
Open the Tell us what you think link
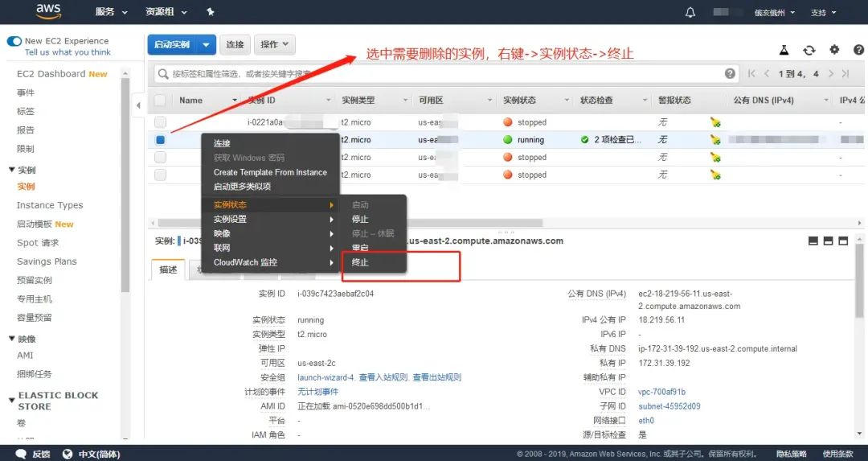tap(68, 52)
